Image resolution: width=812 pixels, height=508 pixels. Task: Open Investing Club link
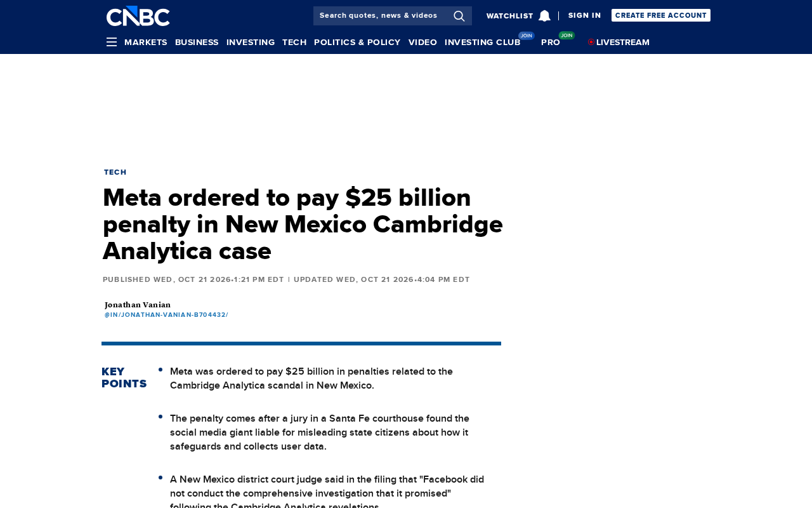tap(483, 42)
